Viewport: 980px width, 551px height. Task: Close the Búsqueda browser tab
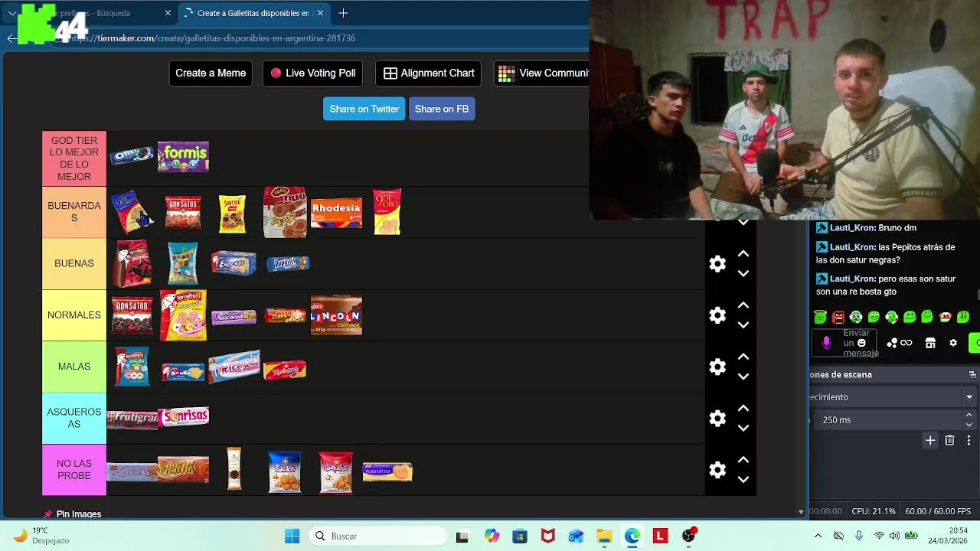pyautogui.click(x=168, y=13)
